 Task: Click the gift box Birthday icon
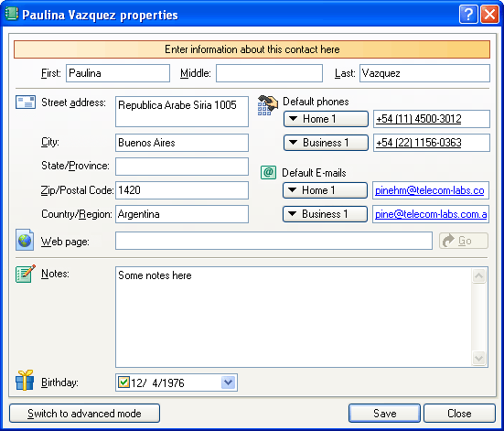(25, 380)
